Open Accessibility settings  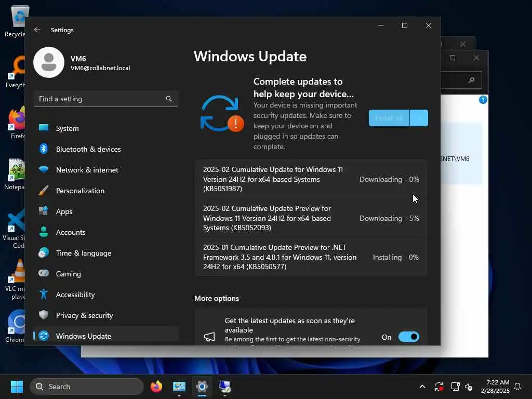tap(106, 295)
